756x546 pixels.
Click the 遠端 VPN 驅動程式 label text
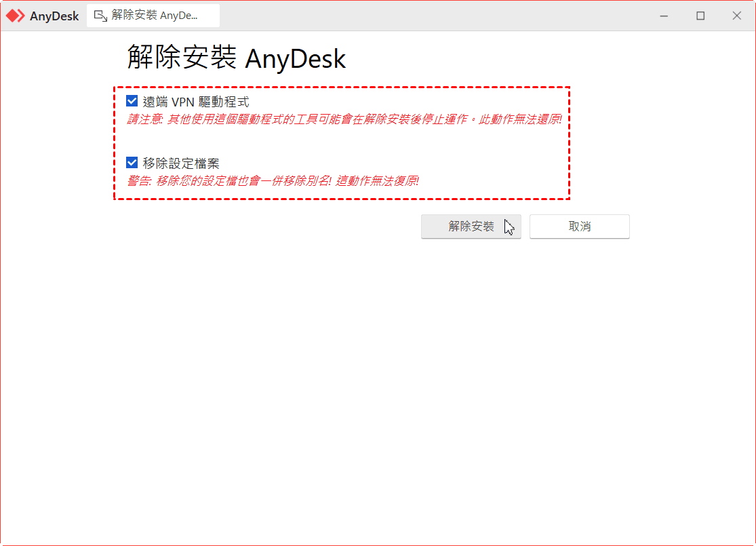(x=196, y=102)
